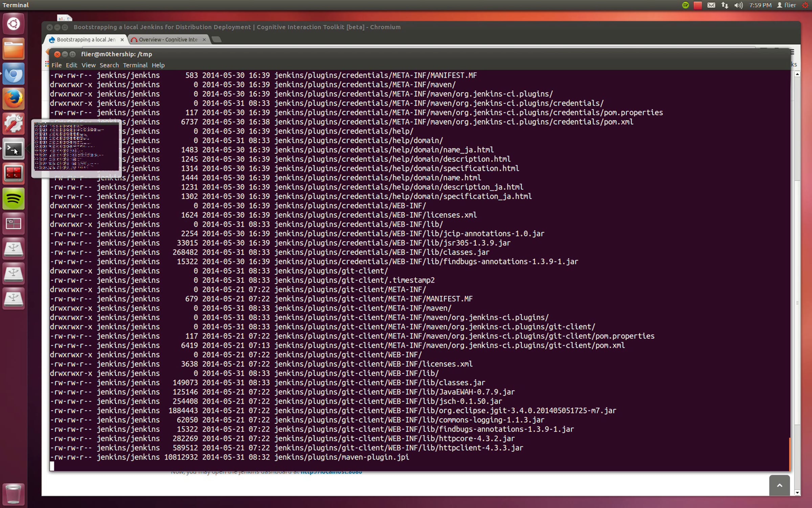Open the 7:59 PM clock menu
This screenshot has height=508, width=812.
pyautogui.click(x=760, y=5)
